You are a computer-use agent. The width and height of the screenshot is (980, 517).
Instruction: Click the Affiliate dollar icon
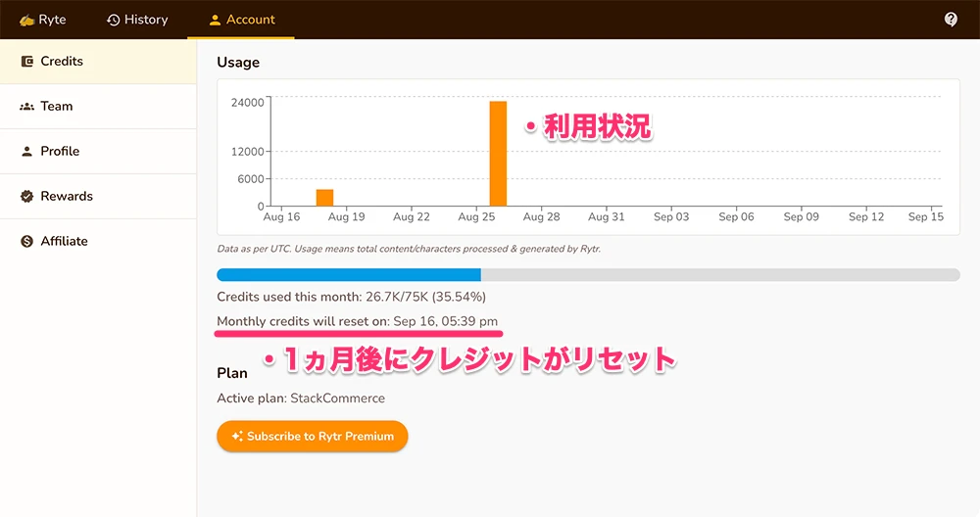point(27,242)
